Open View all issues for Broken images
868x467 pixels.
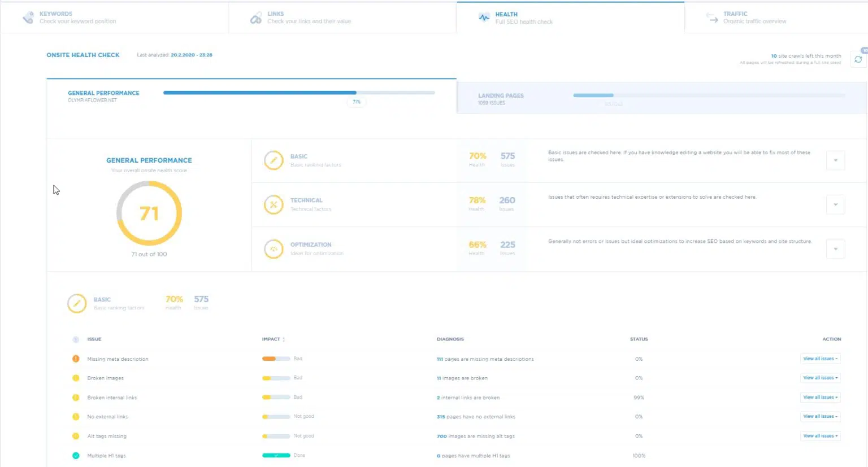pos(821,378)
